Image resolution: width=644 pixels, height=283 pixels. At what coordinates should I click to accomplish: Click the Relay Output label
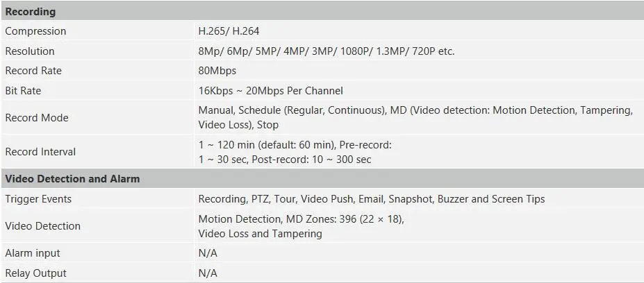(35, 273)
